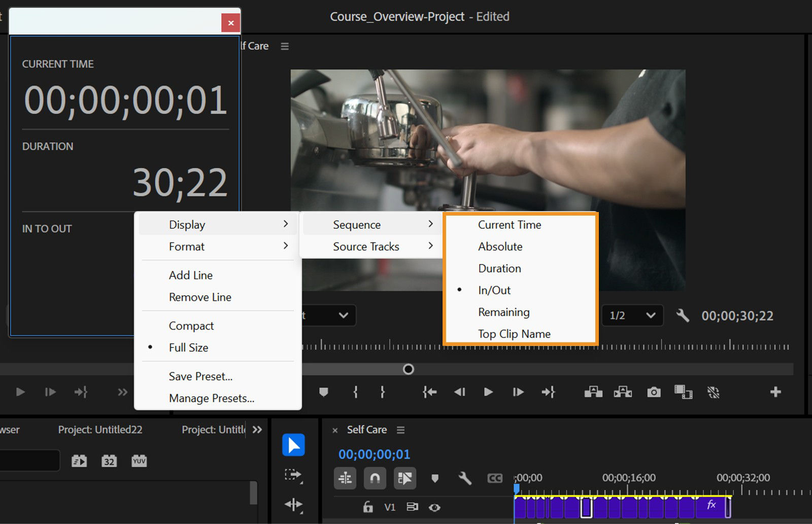Open the Self Care panel menu
This screenshot has height=524, width=812.
(x=400, y=430)
